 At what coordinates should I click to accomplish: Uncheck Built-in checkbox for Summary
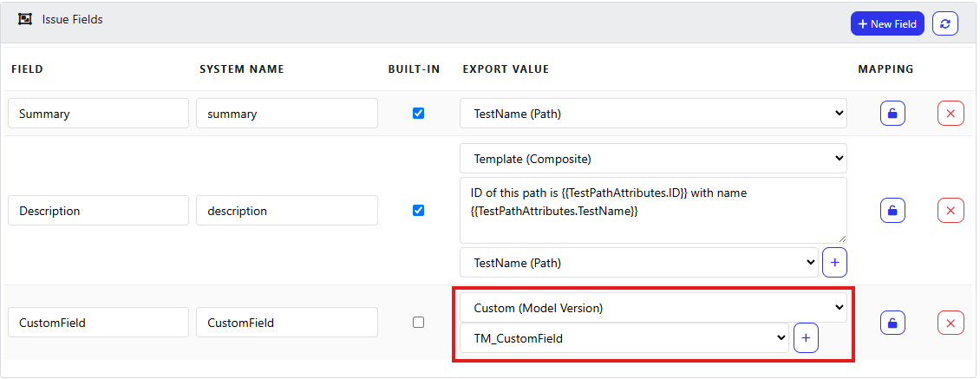click(419, 114)
